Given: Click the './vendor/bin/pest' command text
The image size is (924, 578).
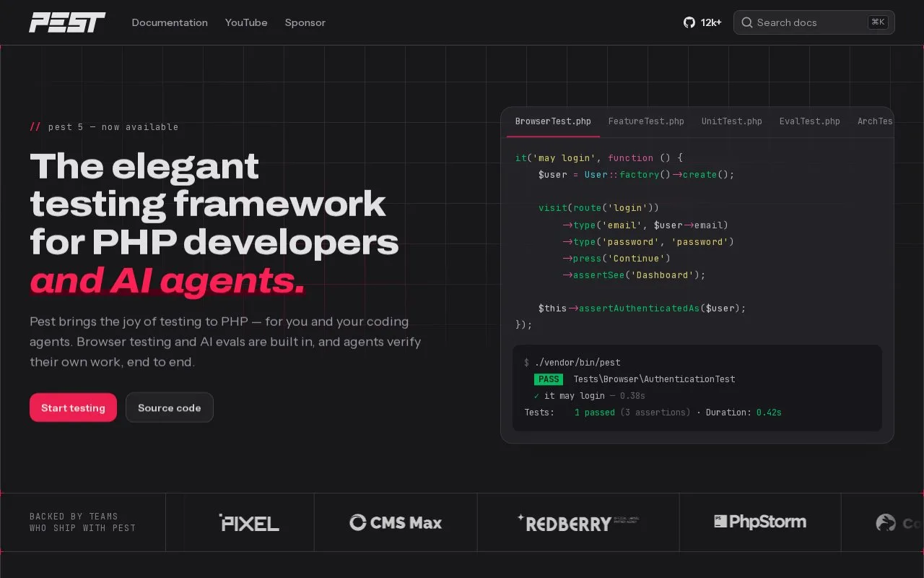Looking at the screenshot, I should 577,363.
